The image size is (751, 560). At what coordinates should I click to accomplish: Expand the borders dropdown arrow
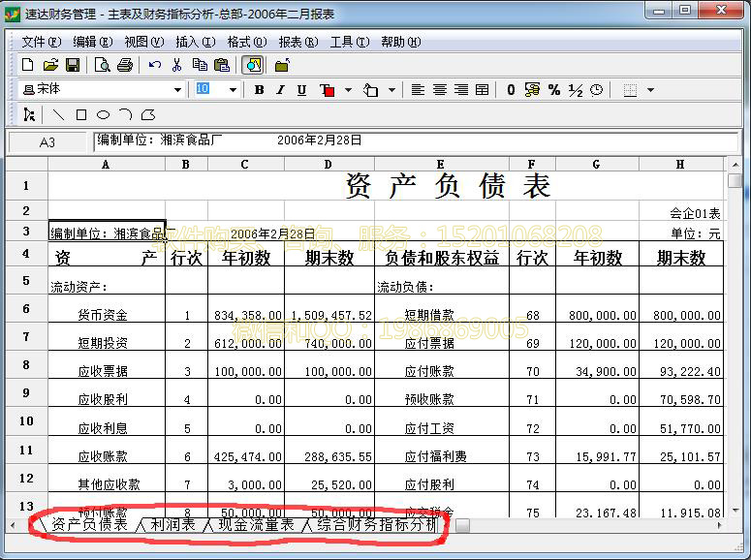(650, 90)
